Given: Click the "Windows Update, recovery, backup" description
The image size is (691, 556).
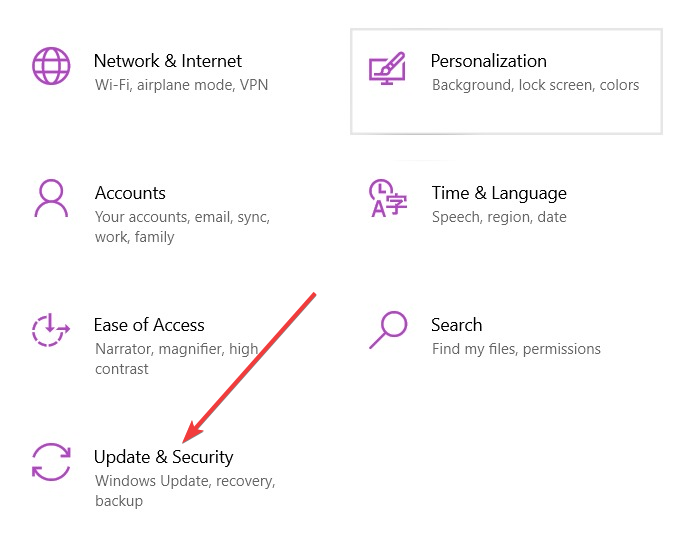Looking at the screenshot, I should pos(184,481).
